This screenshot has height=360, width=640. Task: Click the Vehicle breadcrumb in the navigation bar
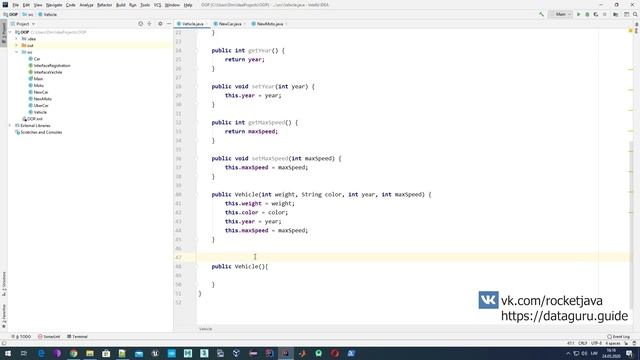48,14
